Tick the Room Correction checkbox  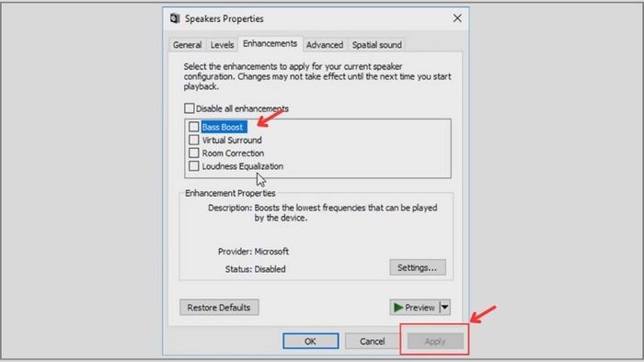point(193,153)
